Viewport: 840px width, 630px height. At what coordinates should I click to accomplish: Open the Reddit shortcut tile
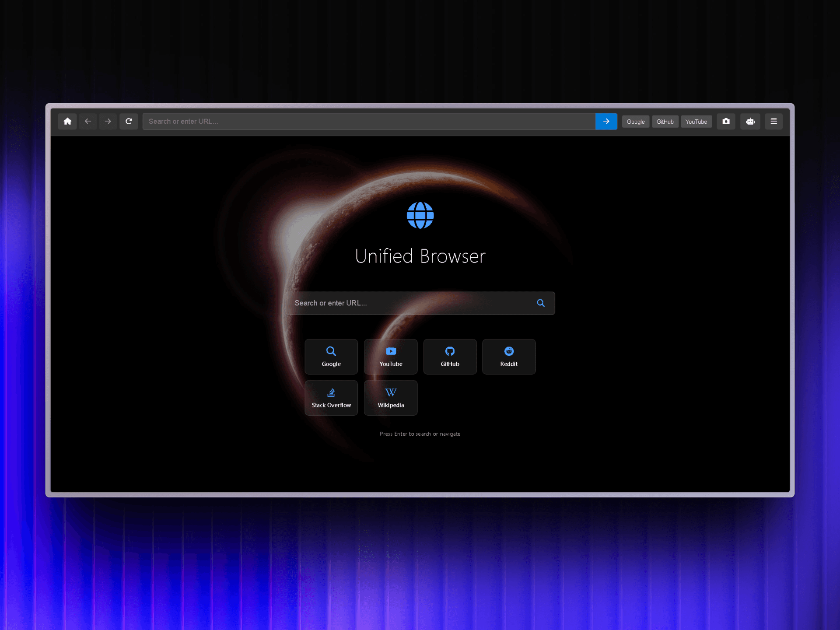[x=509, y=357]
